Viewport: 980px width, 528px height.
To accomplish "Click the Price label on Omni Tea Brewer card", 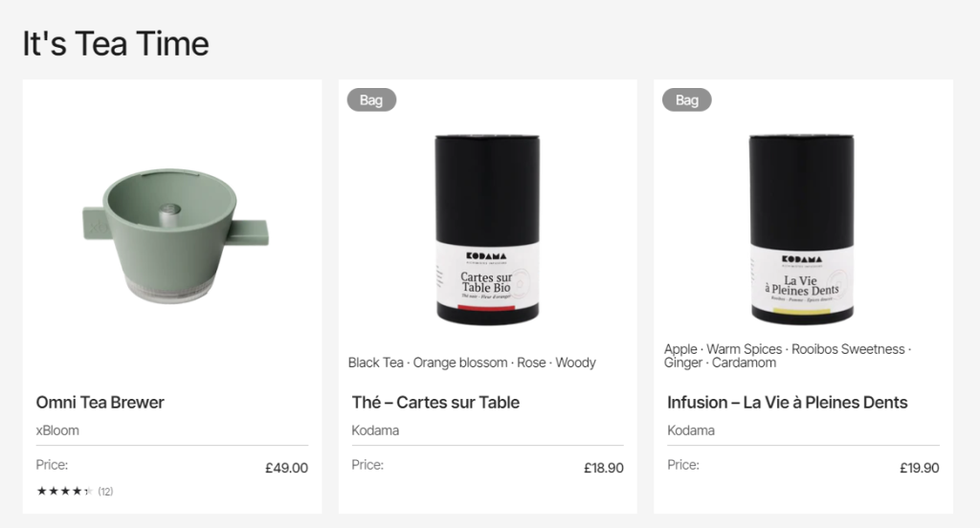I will 52,465.
